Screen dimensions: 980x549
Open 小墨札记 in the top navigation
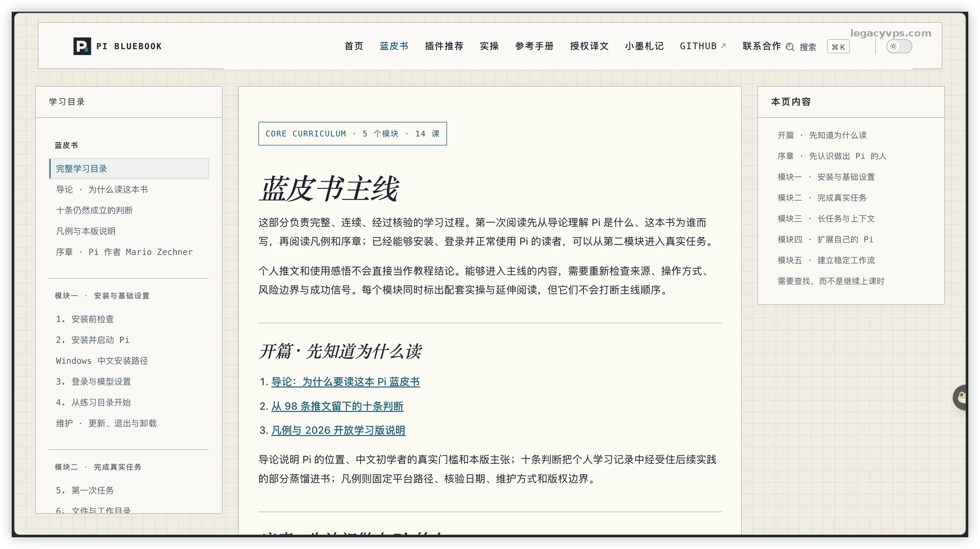point(644,46)
